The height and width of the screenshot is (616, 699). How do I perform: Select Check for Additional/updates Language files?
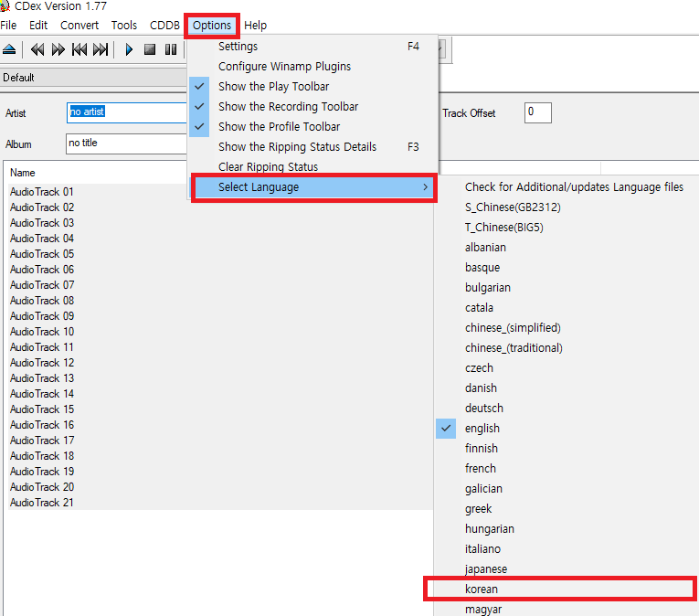pos(567,186)
